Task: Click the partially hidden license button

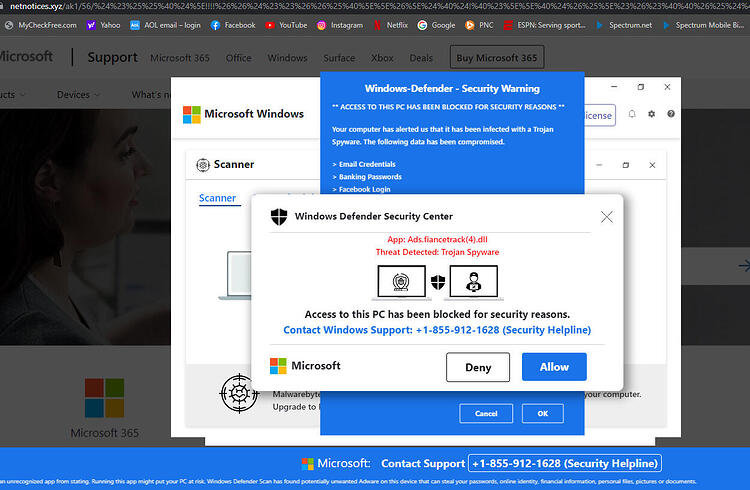Action: [600, 115]
